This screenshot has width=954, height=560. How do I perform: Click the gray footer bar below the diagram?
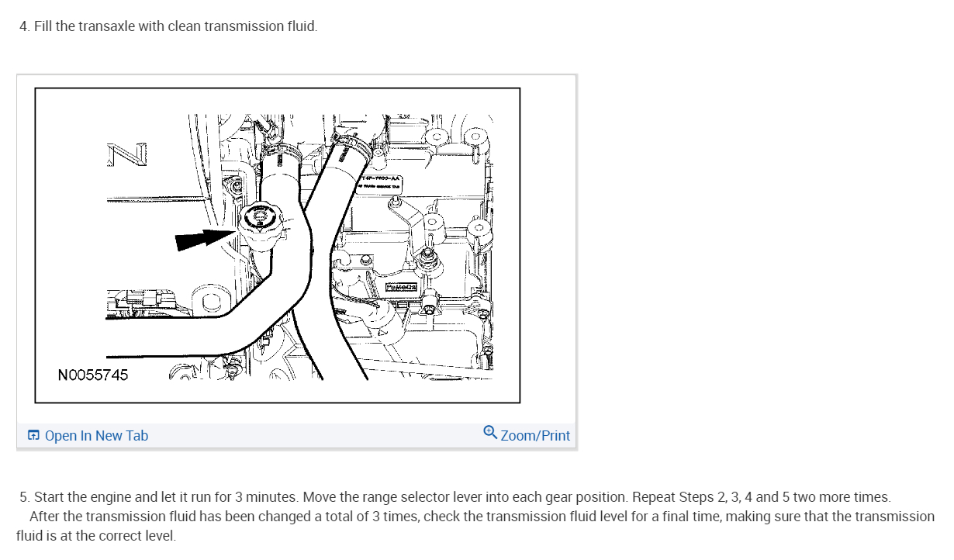[x=296, y=436]
